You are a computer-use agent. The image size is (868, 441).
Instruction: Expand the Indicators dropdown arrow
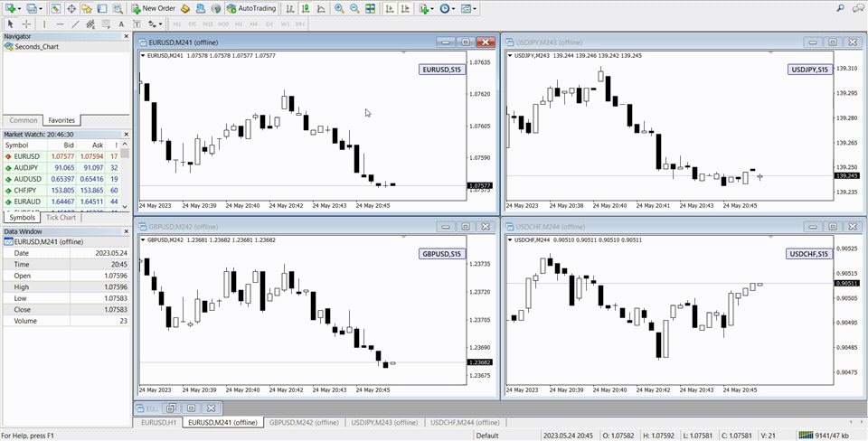pos(432,9)
